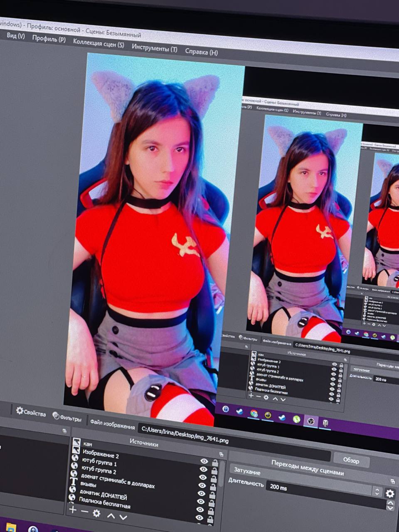Toggle the eye for ютуб группа 1
Image resolution: width=399 pixels, height=532 pixels.
pyautogui.click(x=202, y=477)
